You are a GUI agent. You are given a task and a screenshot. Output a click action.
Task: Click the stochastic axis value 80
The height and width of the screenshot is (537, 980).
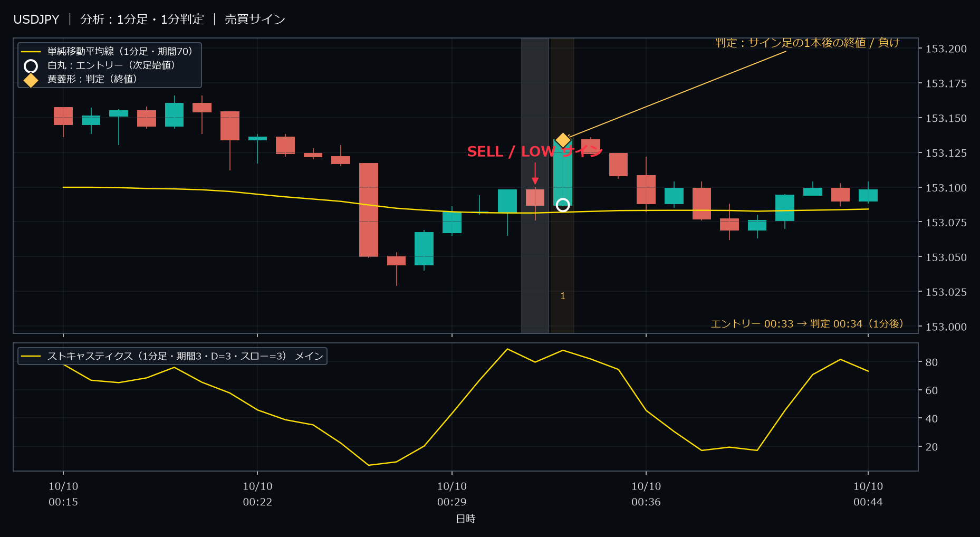click(931, 363)
